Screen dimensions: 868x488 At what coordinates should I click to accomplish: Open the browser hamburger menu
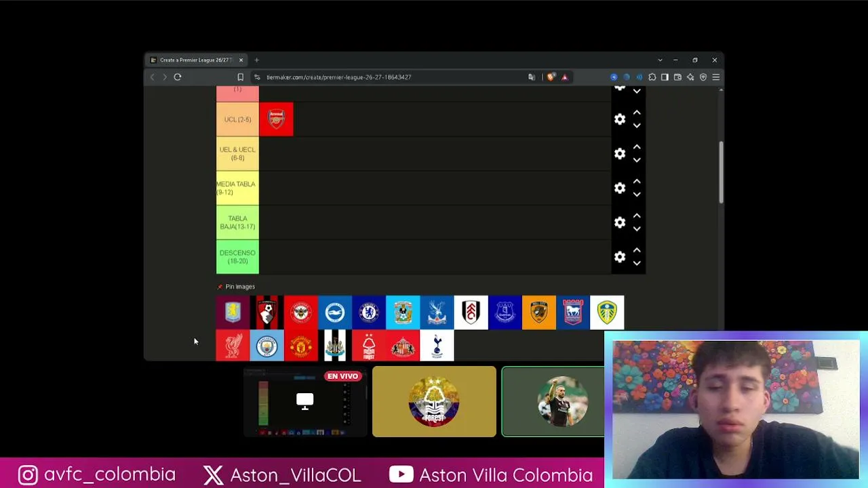(x=715, y=77)
